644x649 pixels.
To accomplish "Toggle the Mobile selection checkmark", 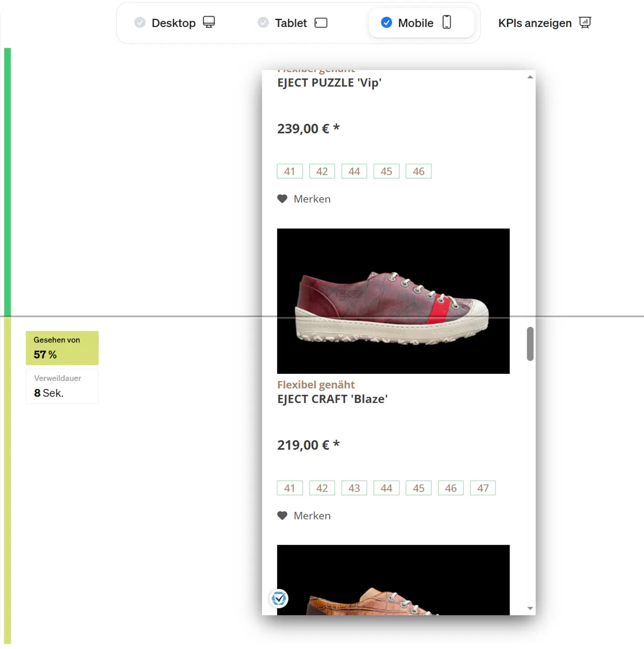I will pyautogui.click(x=387, y=23).
